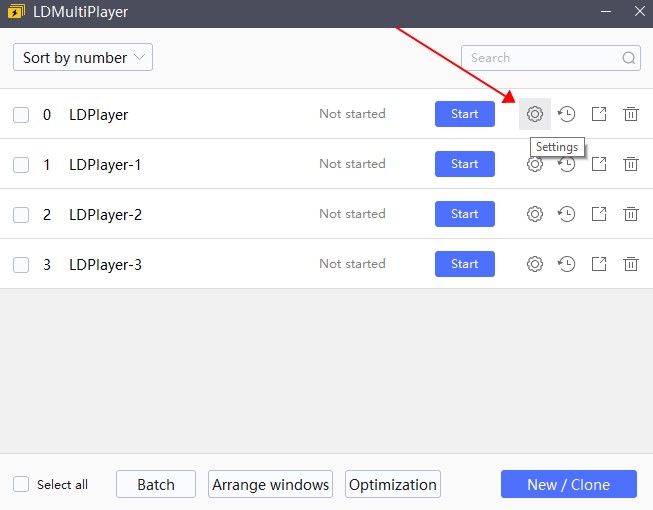This screenshot has height=510, width=653.
Task: Open the Sort by number dropdown
Action: tap(83, 57)
